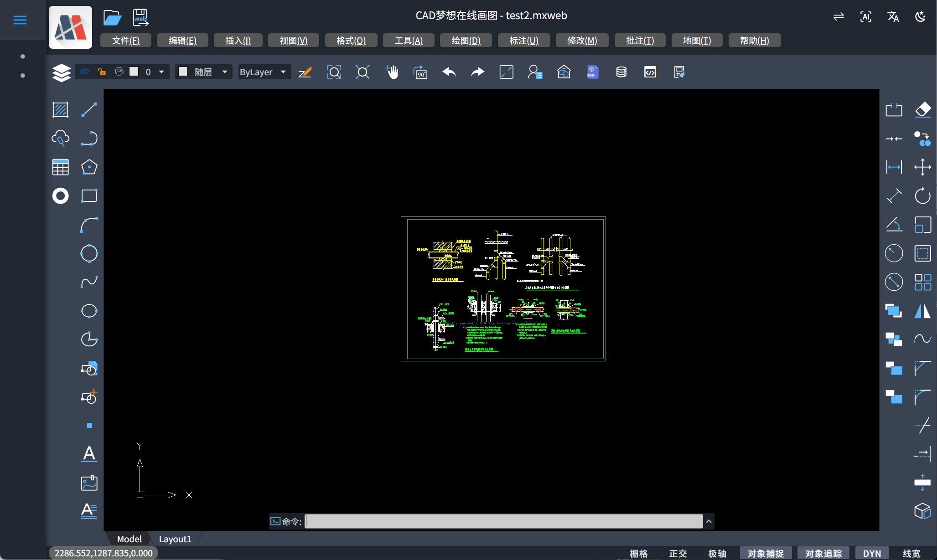Toggle 正交 ortho mode
The height and width of the screenshot is (560, 937).
pyautogui.click(x=678, y=553)
